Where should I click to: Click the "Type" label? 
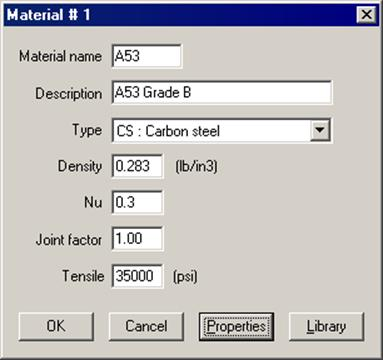[x=87, y=130]
